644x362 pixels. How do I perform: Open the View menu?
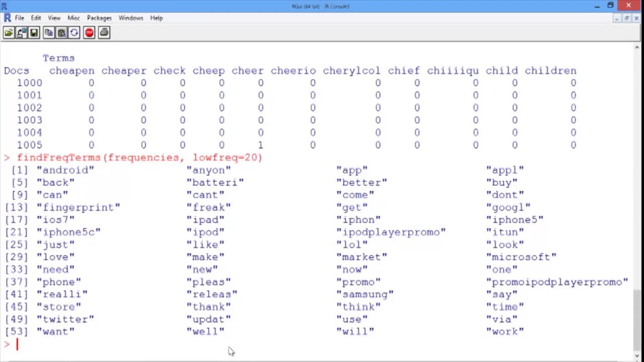[54, 18]
